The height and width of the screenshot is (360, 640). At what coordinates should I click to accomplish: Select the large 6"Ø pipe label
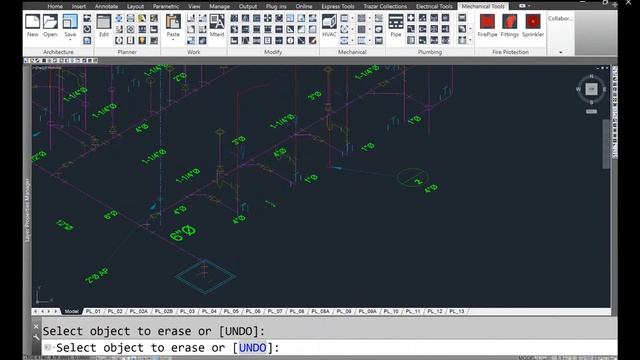click(x=182, y=233)
